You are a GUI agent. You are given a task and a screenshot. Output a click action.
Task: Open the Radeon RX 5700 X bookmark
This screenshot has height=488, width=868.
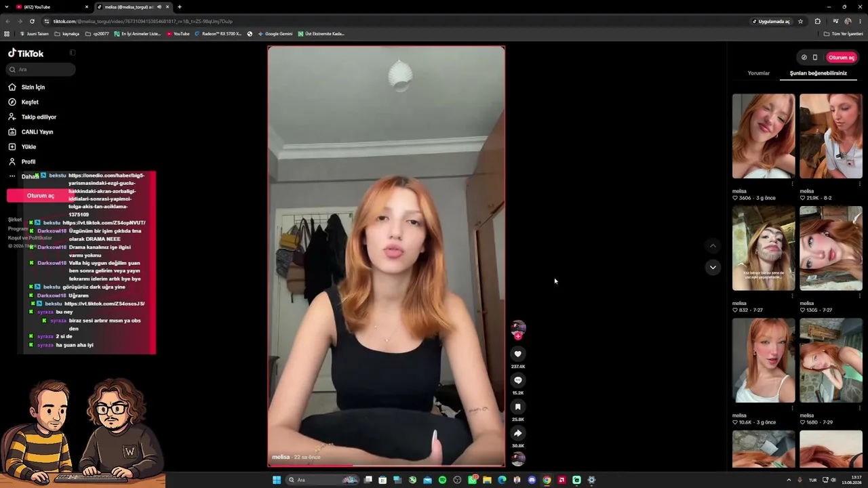tap(218, 34)
